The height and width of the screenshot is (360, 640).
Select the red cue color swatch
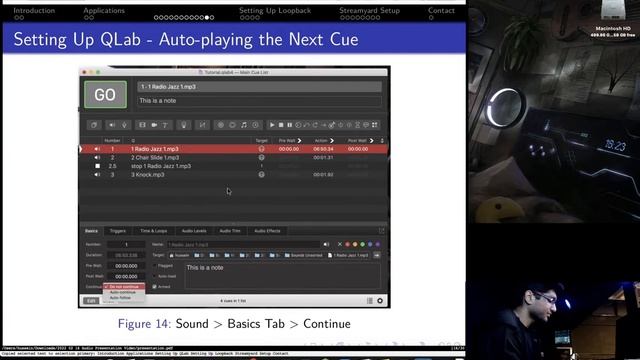347,244
